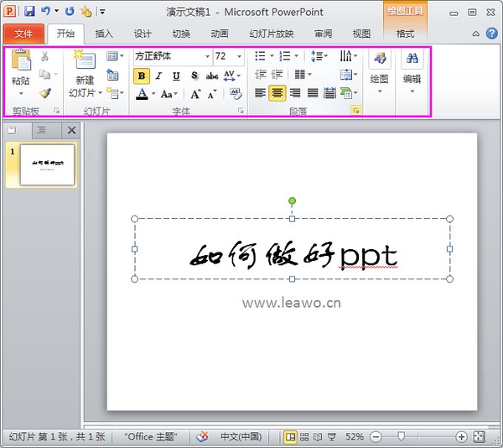Open the 文件 File tab
The image size is (503, 448).
click(23, 34)
